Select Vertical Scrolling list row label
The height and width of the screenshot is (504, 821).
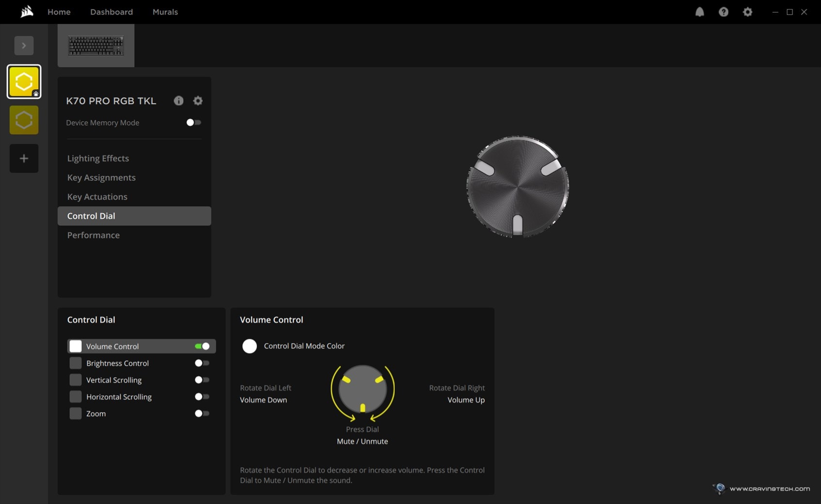[114, 380]
